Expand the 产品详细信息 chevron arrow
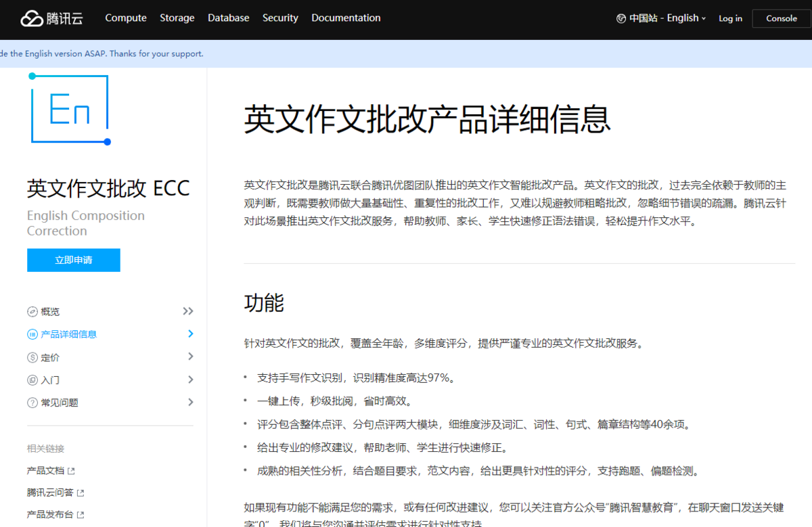Image resolution: width=812 pixels, height=527 pixels. [190, 334]
